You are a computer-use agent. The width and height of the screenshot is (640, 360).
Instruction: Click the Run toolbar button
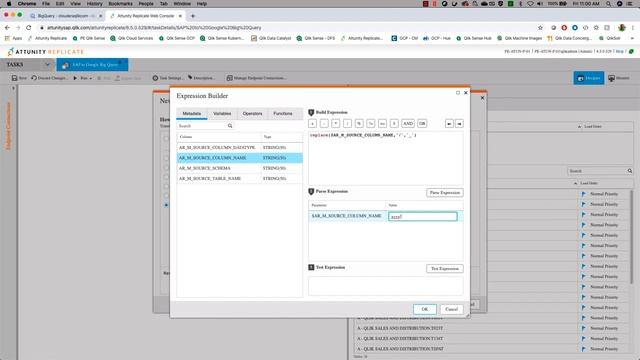coord(82,78)
